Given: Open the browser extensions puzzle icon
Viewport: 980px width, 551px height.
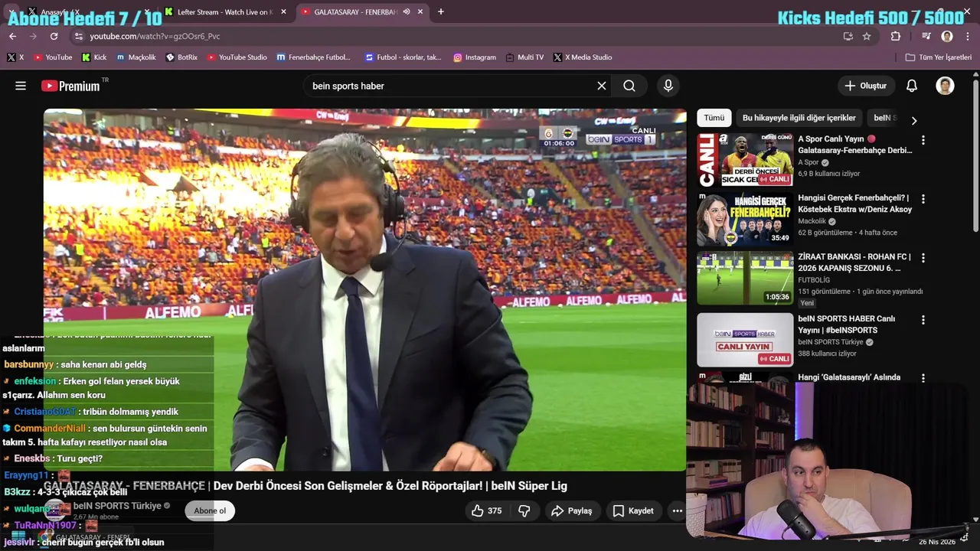Looking at the screenshot, I should click(895, 36).
